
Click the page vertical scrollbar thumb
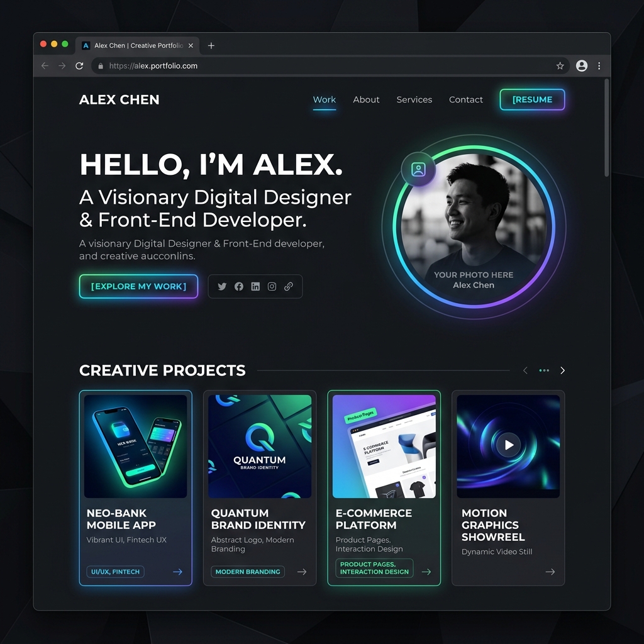607,128
